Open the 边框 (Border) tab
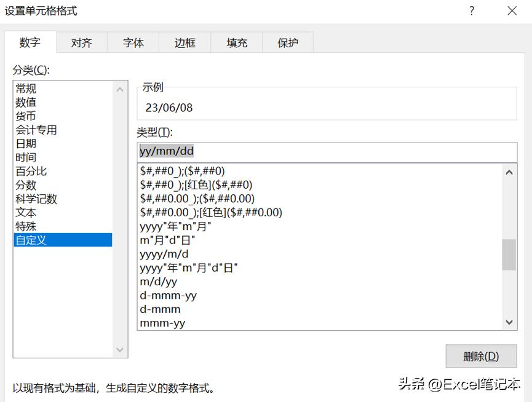This screenshot has width=532, height=402. 185,42
